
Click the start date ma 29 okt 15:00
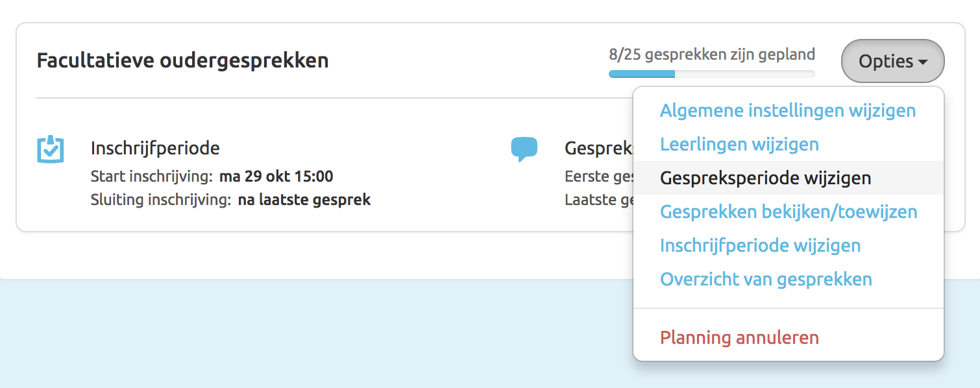(276, 176)
